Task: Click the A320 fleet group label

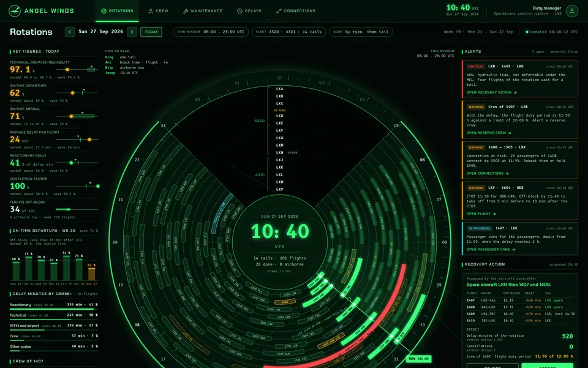Action: pos(260,121)
